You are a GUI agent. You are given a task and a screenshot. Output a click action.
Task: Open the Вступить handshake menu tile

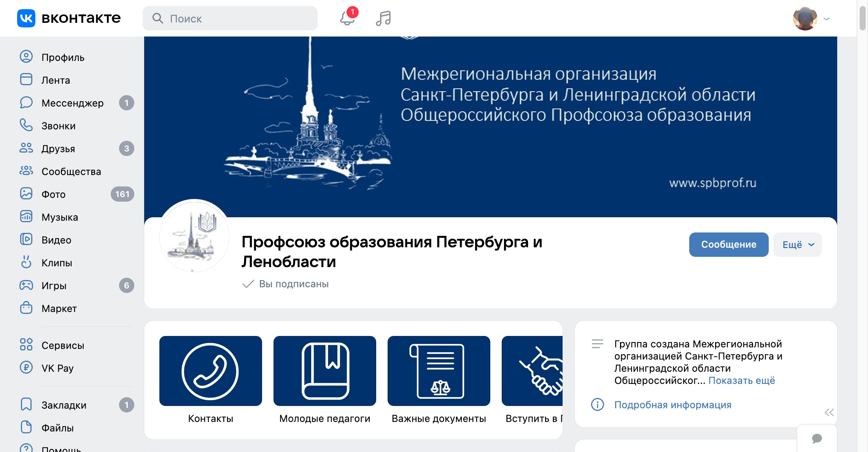532,380
